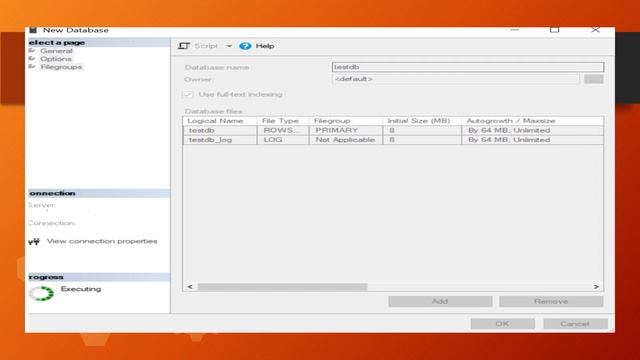Click the horizontal scrollbar left arrow
Screen dimensions: 640x360
tap(190, 287)
